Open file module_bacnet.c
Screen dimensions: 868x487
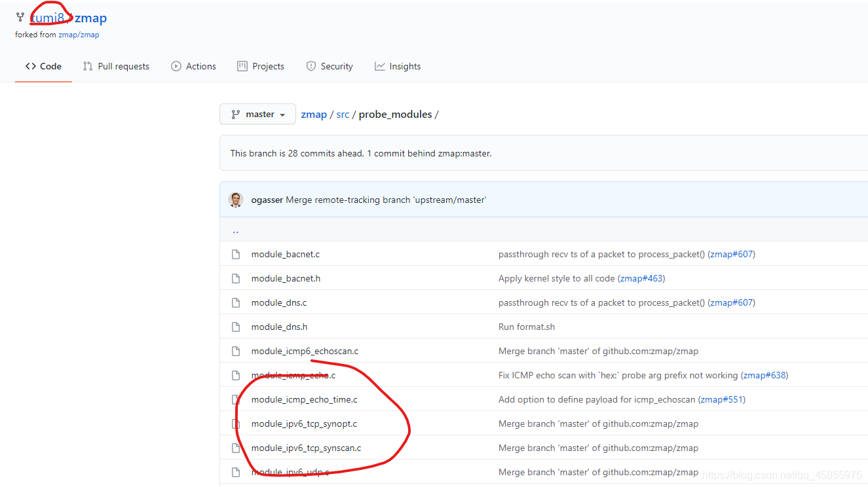tap(286, 254)
